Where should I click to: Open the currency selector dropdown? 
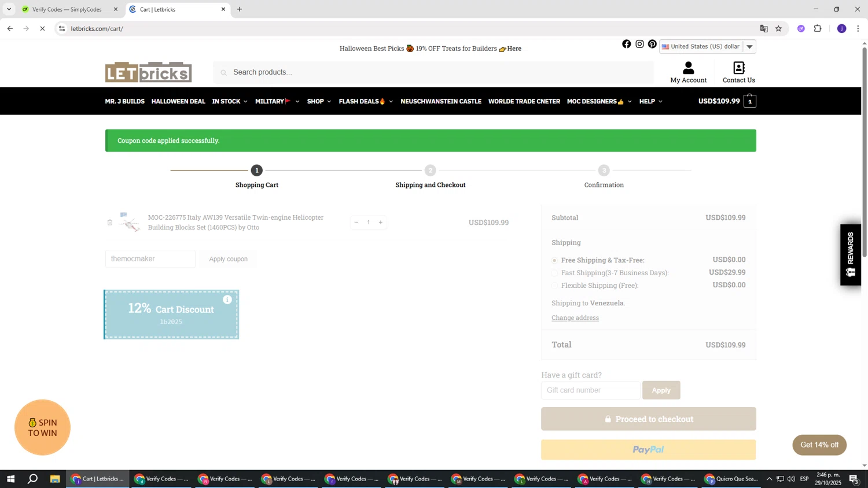click(x=707, y=47)
